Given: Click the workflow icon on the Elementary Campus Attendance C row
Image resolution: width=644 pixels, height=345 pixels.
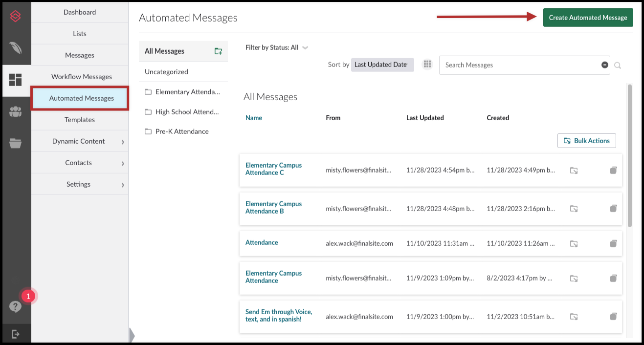Looking at the screenshot, I should [x=574, y=170].
